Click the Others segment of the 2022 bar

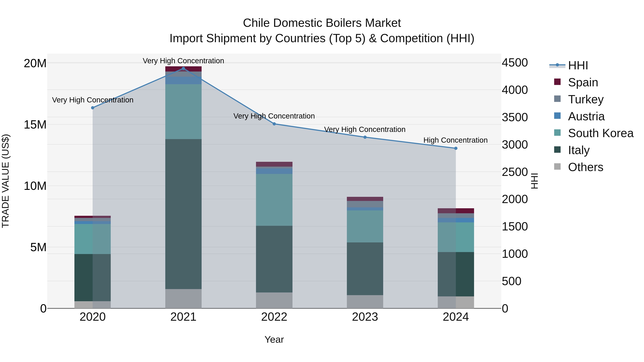point(274,300)
